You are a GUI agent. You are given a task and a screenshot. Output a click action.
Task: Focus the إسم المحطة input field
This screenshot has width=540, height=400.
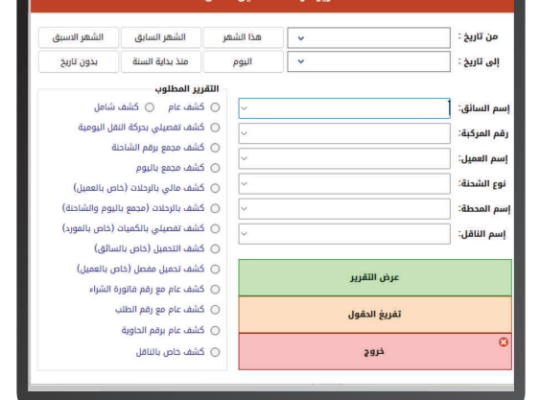pyautogui.click(x=344, y=209)
